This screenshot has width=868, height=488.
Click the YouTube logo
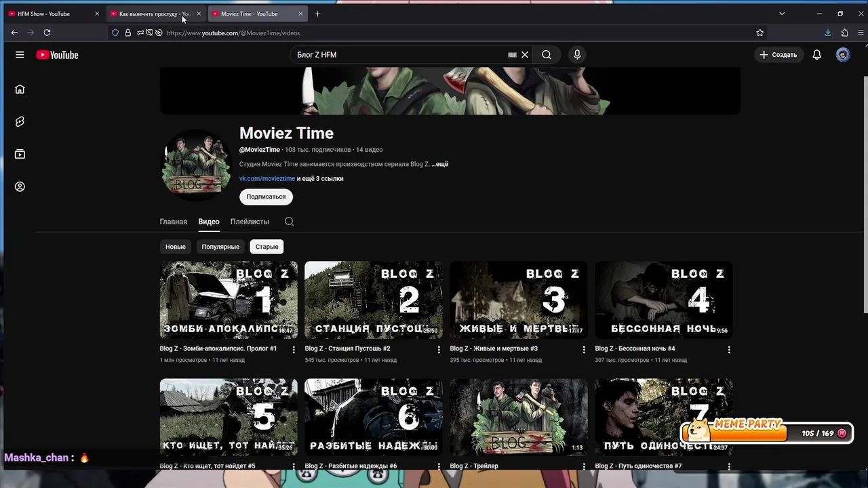click(57, 55)
